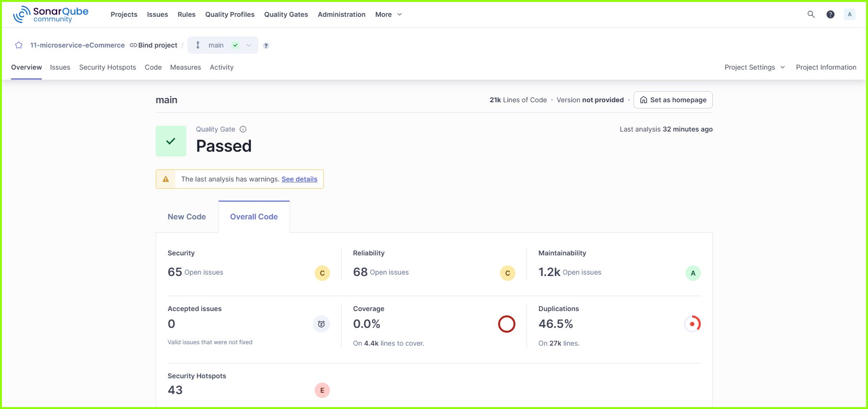Click the green Passed checkmark box
The width and height of the screenshot is (868, 409).
[171, 141]
